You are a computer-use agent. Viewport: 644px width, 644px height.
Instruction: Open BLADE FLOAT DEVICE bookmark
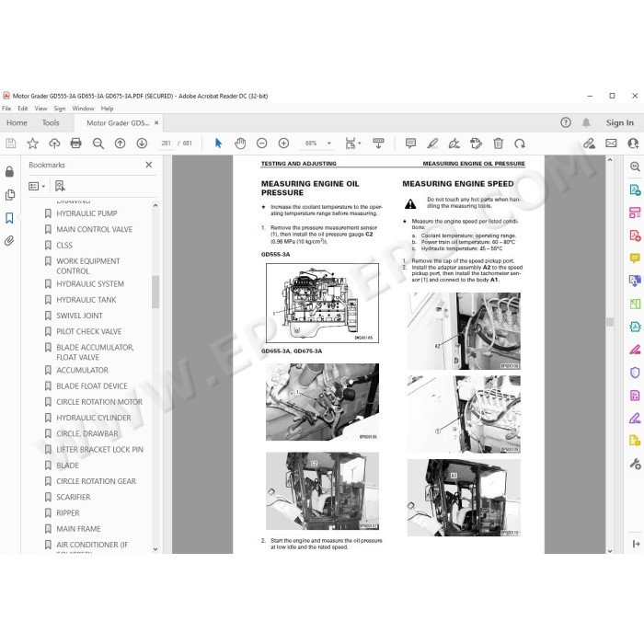[92, 386]
